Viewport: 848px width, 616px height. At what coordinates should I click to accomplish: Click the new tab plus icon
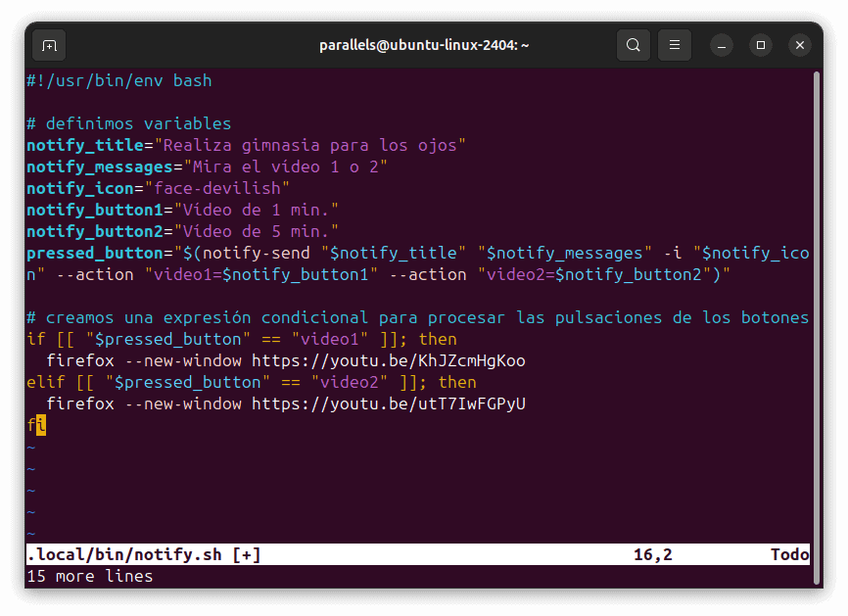click(48, 45)
